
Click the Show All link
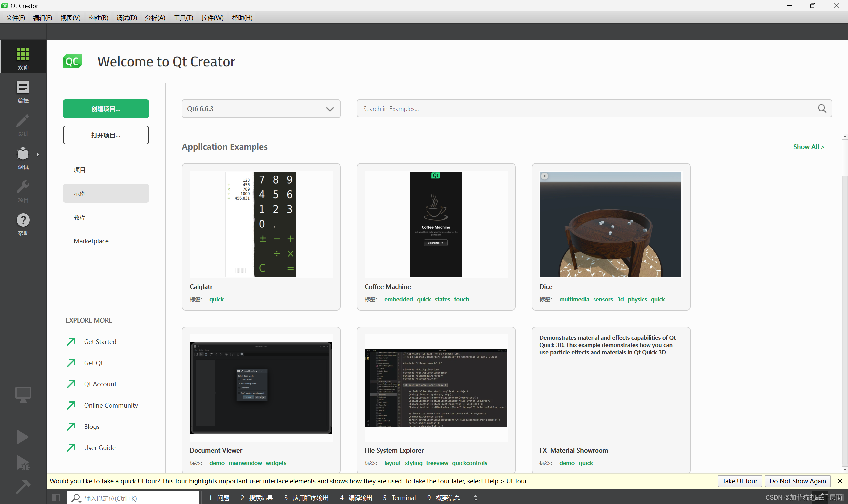pos(809,147)
